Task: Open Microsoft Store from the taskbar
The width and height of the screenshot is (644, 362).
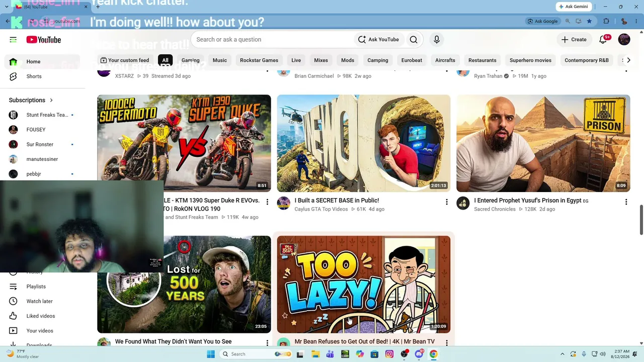Action: pyautogui.click(x=374, y=354)
